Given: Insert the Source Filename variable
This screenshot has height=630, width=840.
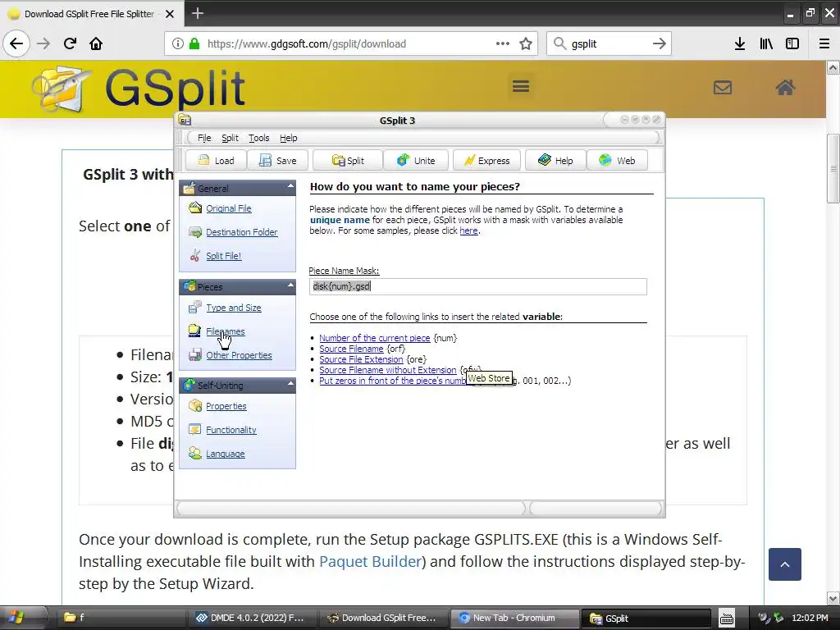Looking at the screenshot, I should [x=351, y=349].
